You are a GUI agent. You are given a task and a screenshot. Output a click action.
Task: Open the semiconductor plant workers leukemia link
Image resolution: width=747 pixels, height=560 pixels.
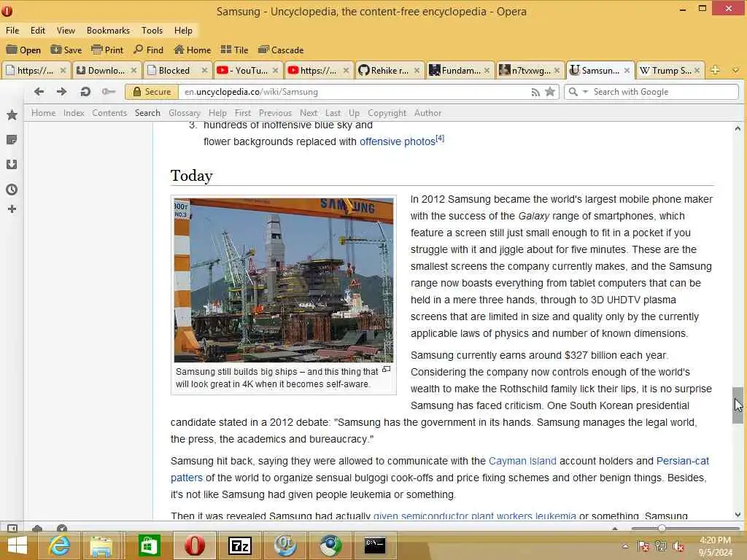pos(474,516)
